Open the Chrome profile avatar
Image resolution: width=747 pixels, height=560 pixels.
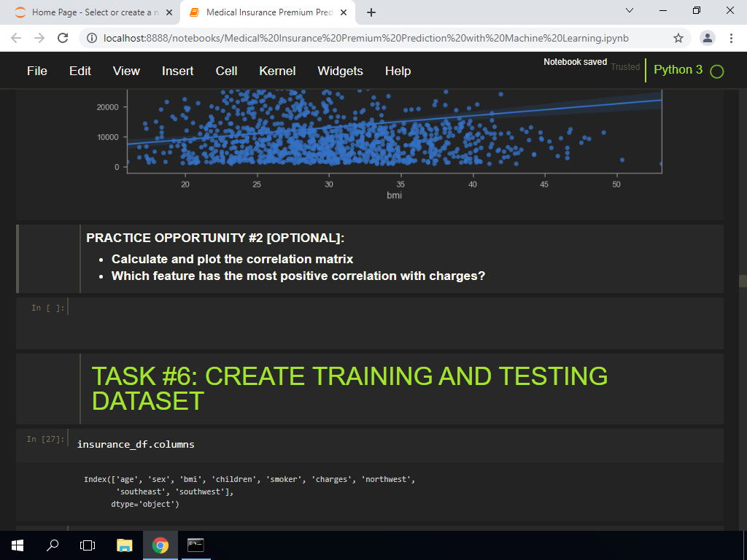pos(708,38)
